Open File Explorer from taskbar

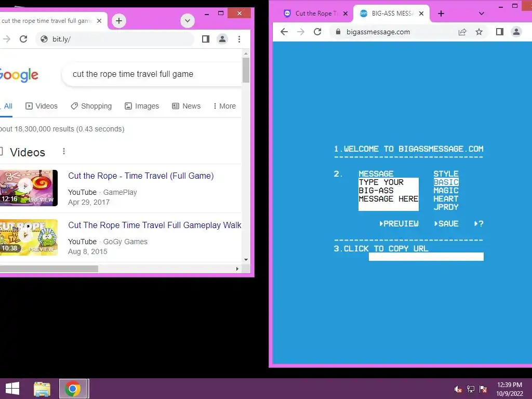click(x=42, y=389)
